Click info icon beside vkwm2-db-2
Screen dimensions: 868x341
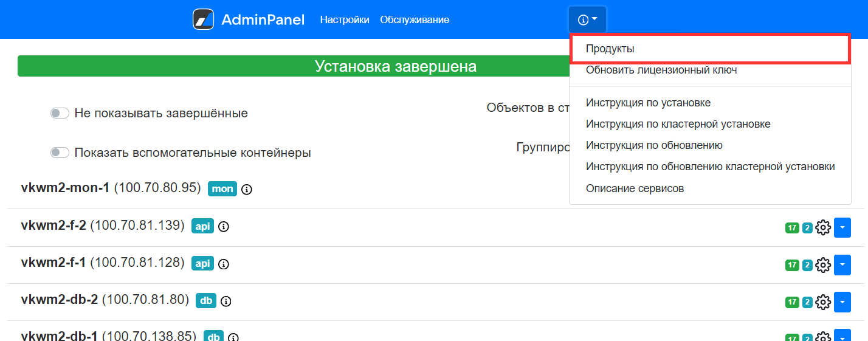pyautogui.click(x=226, y=301)
